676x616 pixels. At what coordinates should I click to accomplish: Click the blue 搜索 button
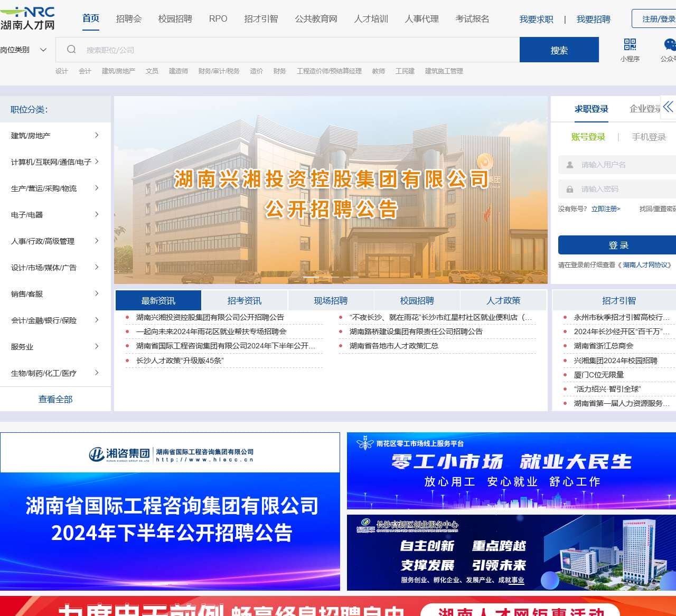[x=559, y=50]
